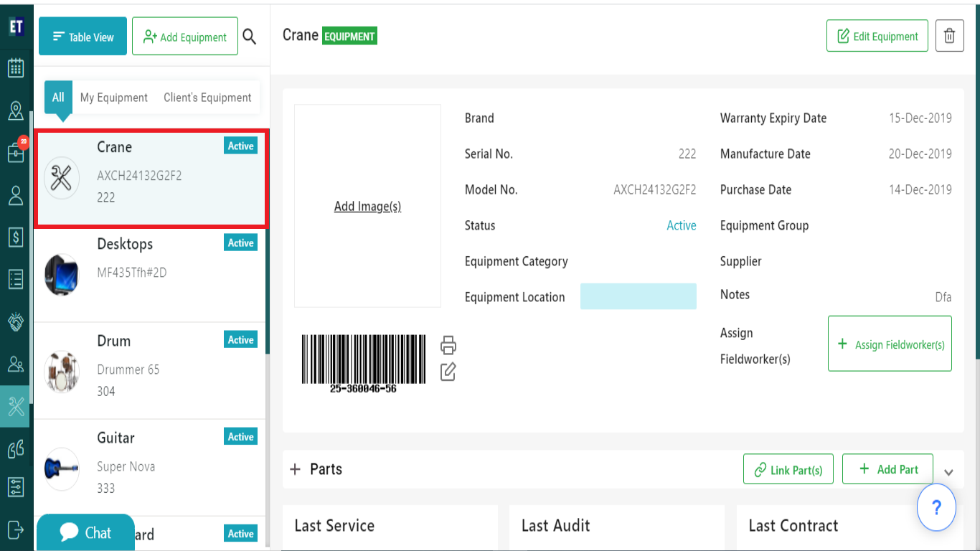The width and height of the screenshot is (980, 551).
Task: Open the help question mark button
Action: coord(936,507)
